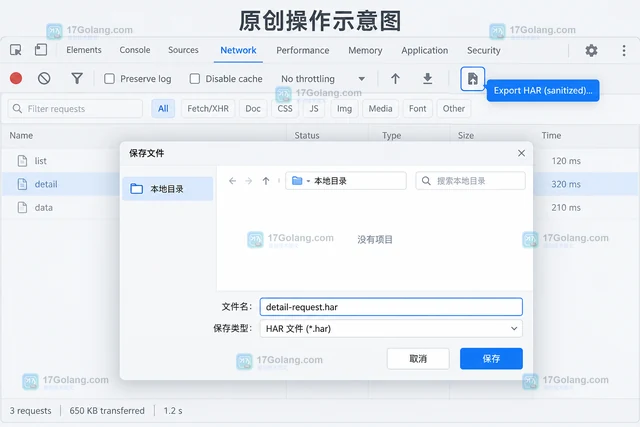
Task: Expand the 本地目录 path dropdown
Action: click(308, 181)
